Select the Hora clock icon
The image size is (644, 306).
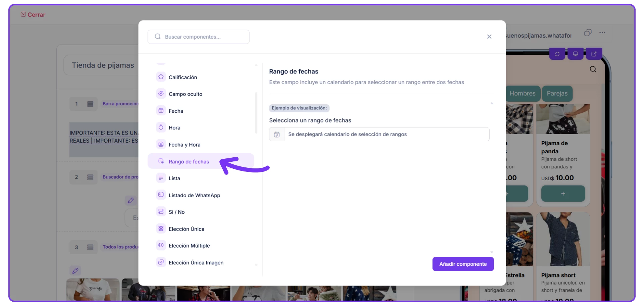pos(161,127)
